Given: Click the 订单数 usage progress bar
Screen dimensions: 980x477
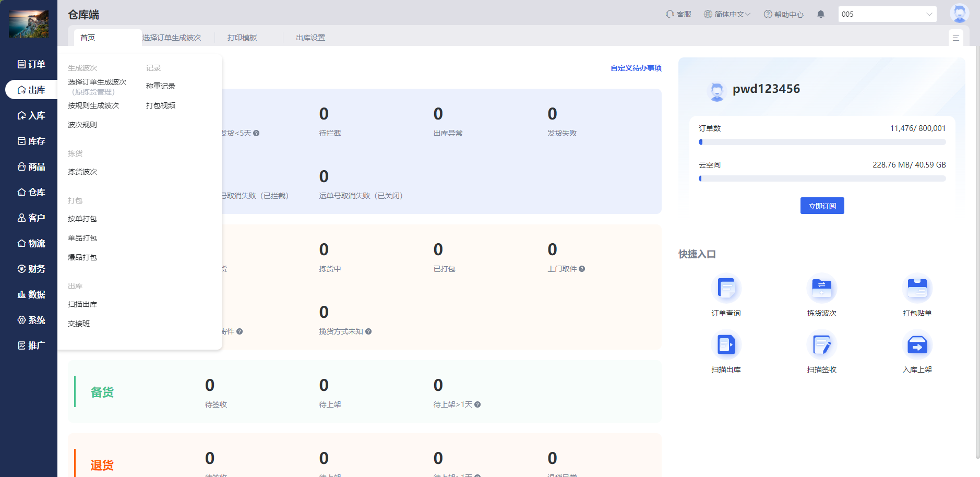Looking at the screenshot, I should tap(822, 142).
